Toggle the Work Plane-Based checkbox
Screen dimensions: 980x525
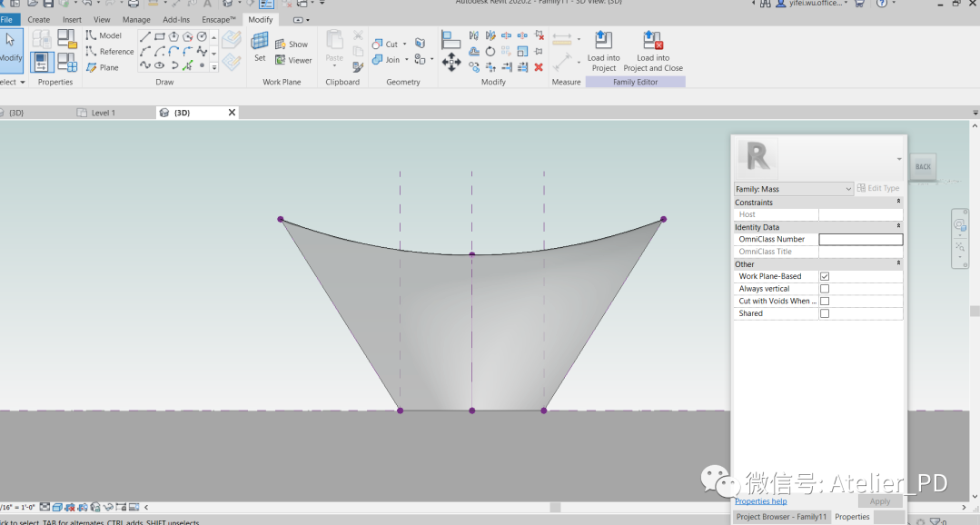click(825, 276)
